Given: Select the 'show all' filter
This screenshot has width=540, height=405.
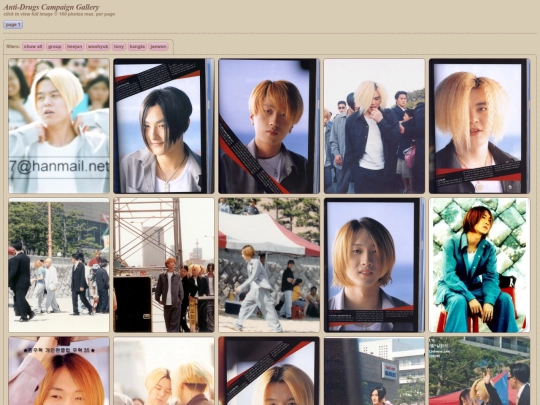Looking at the screenshot, I should [x=33, y=46].
